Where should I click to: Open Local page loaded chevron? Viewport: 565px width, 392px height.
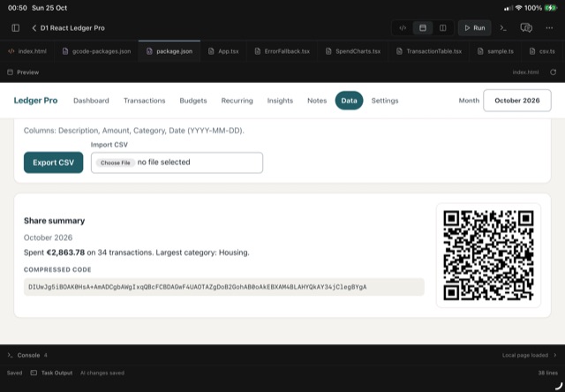pos(555,355)
